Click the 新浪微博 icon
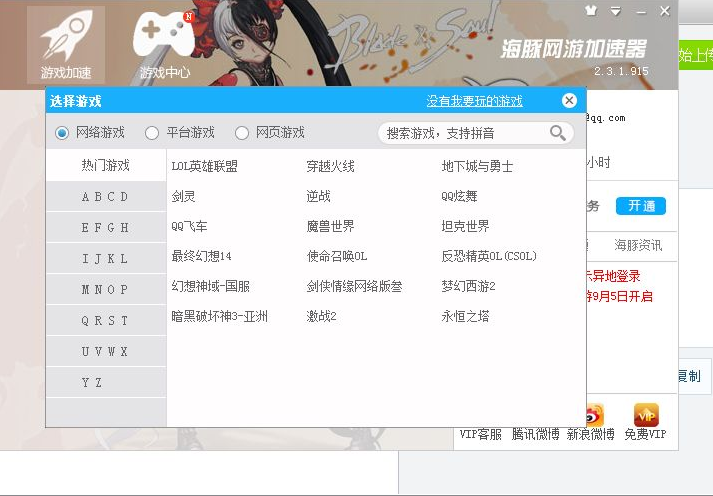Viewport: 713px width, 496px height. click(594, 415)
